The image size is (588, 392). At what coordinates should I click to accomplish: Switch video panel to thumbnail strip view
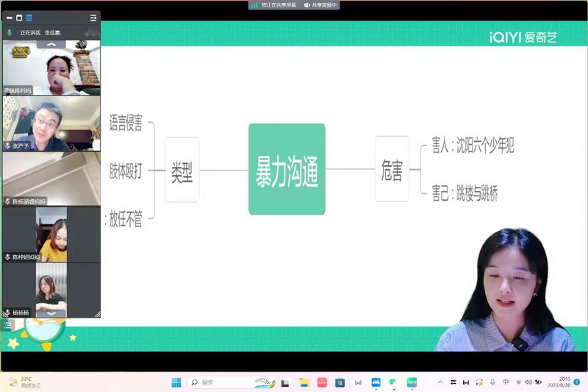click(29, 18)
